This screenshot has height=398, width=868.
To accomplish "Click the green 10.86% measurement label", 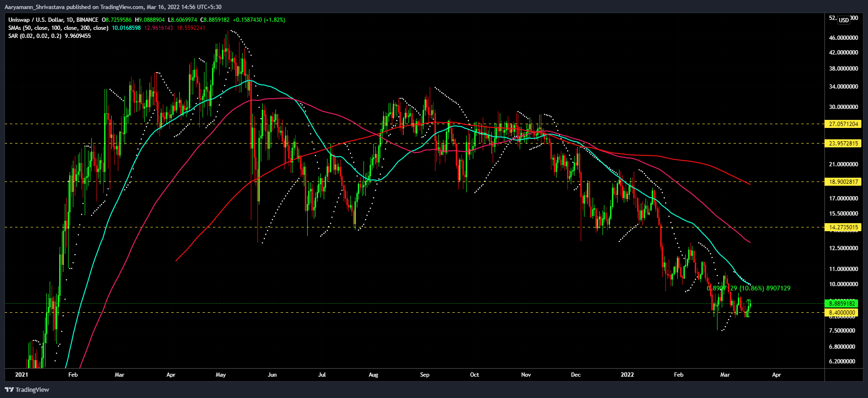I will click(748, 288).
